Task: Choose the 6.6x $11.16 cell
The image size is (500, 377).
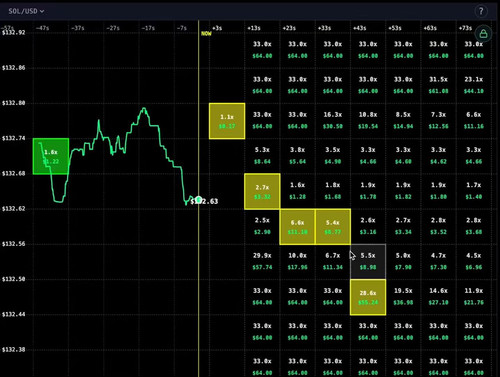Action: click(x=474, y=120)
